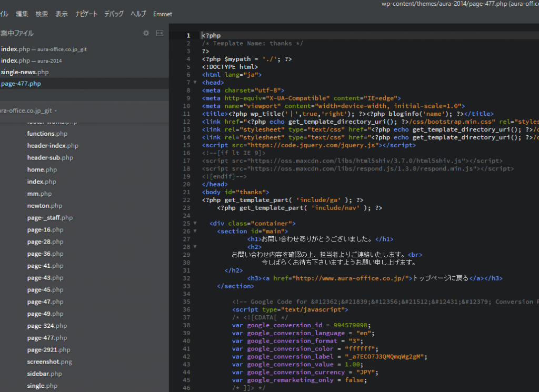Collapse the container div fold on line 25
The image size is (539, 392).
(x=195, y=223)
